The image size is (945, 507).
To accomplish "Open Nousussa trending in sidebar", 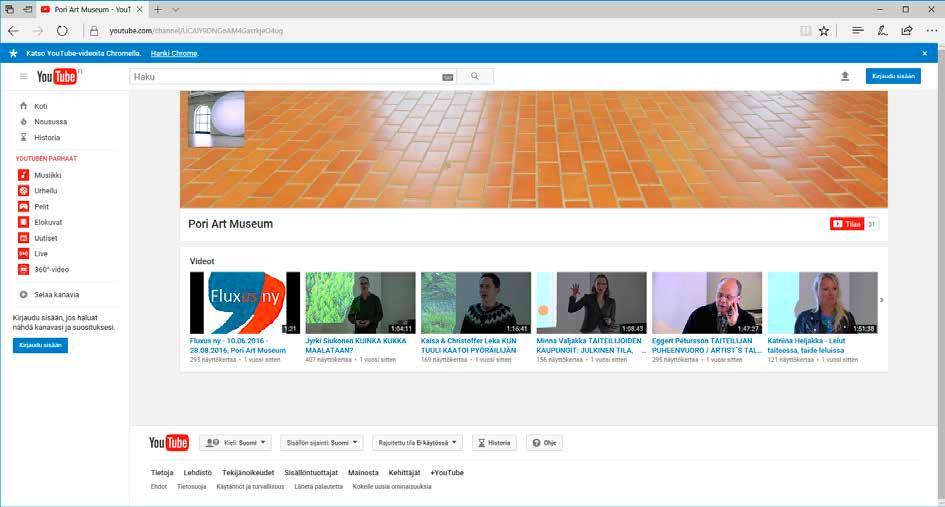I will 51,122.
